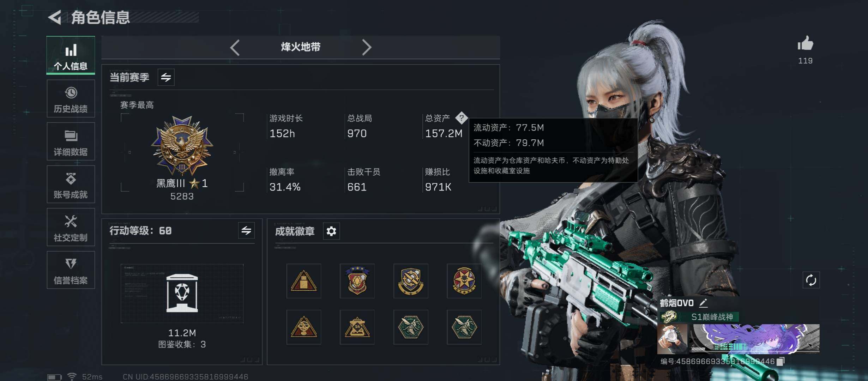This screenshot has height=381, width=868.
Task: Edit the player name 鹤烟OVO pencil icon
Action: (x=703, y=303)
